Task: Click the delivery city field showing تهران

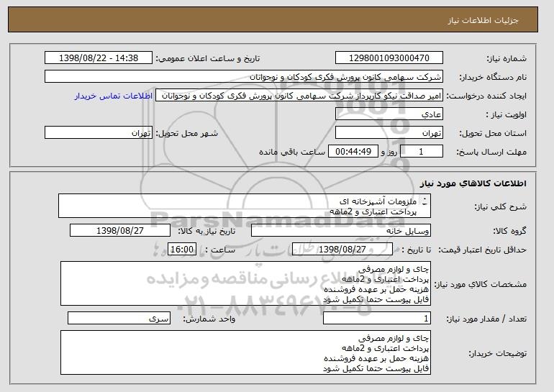Action: 99,133
